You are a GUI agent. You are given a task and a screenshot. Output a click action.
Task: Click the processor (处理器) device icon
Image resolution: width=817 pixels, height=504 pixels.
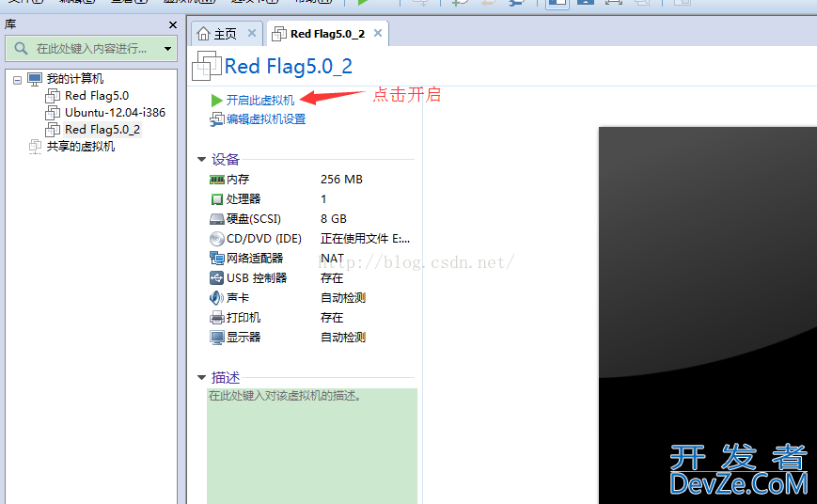coord(217,199)
